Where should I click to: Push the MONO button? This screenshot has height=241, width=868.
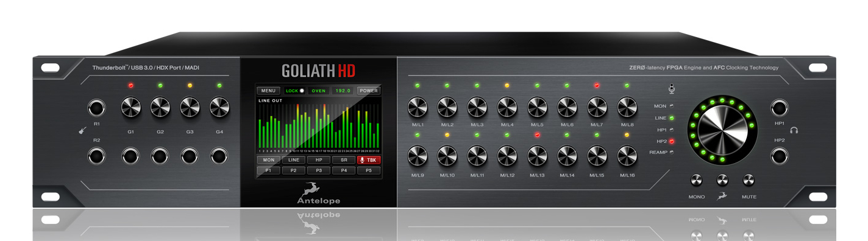coord(697,180)
